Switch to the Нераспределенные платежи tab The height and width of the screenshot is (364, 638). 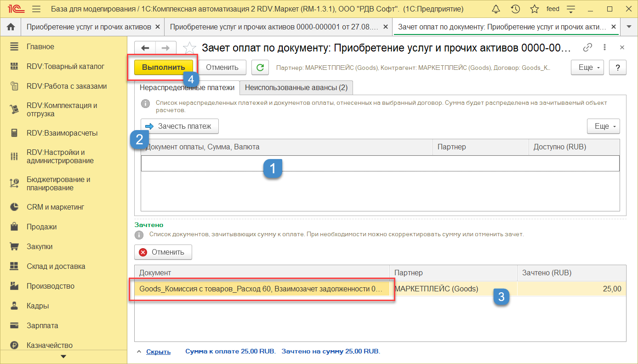[x=187, y=87]
